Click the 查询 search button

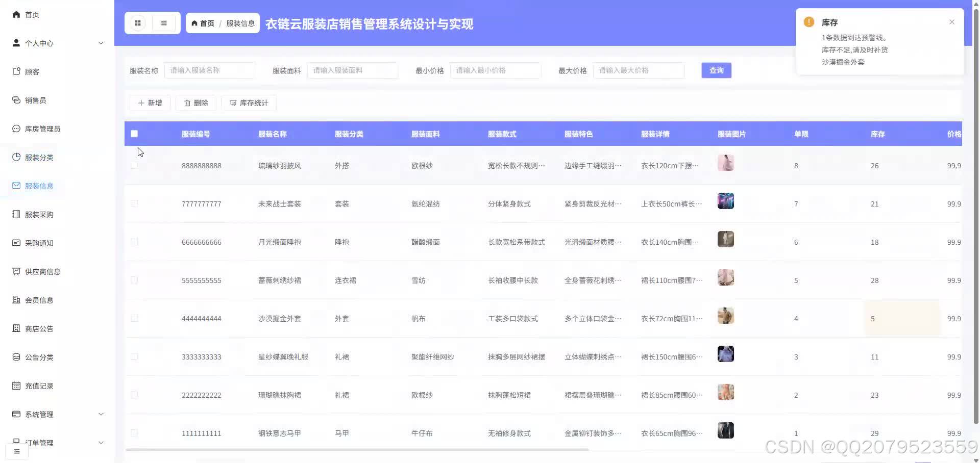(x=716, y=70)
